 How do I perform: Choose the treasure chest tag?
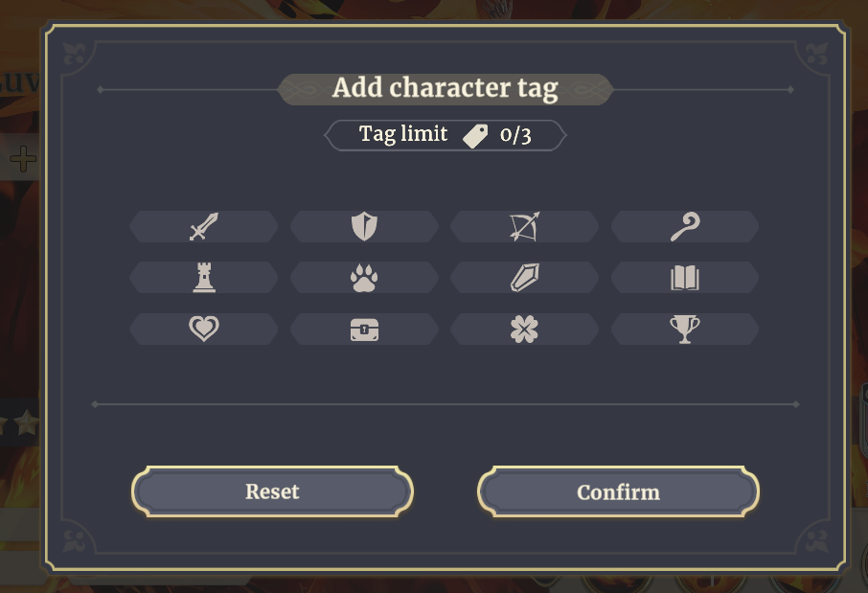(x=364, y=329)
